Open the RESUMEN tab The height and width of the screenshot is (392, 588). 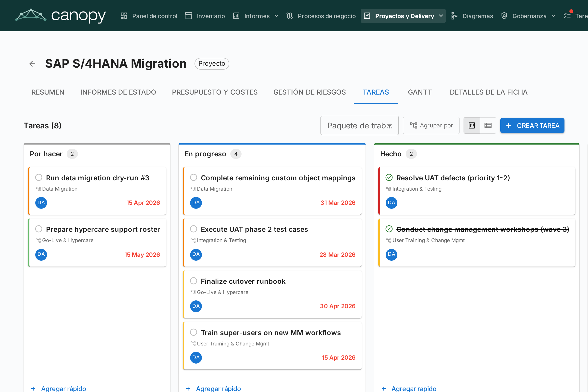click(48, 92)
